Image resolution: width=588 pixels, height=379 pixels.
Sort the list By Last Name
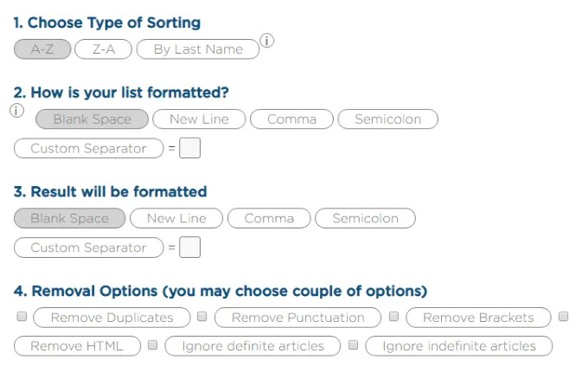coord(198,49)
